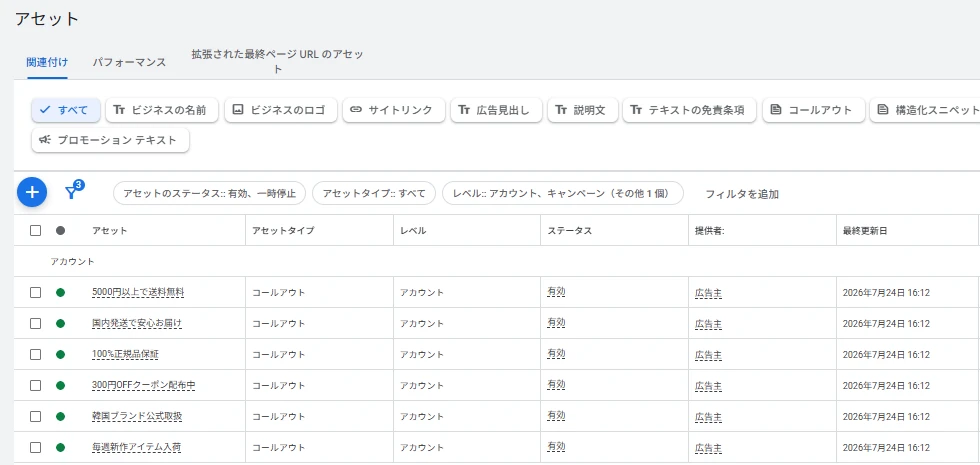Check the box for 国内発送で安心お届け row
Viewport: 980px width, 465px height.
(x=36, y=323)
